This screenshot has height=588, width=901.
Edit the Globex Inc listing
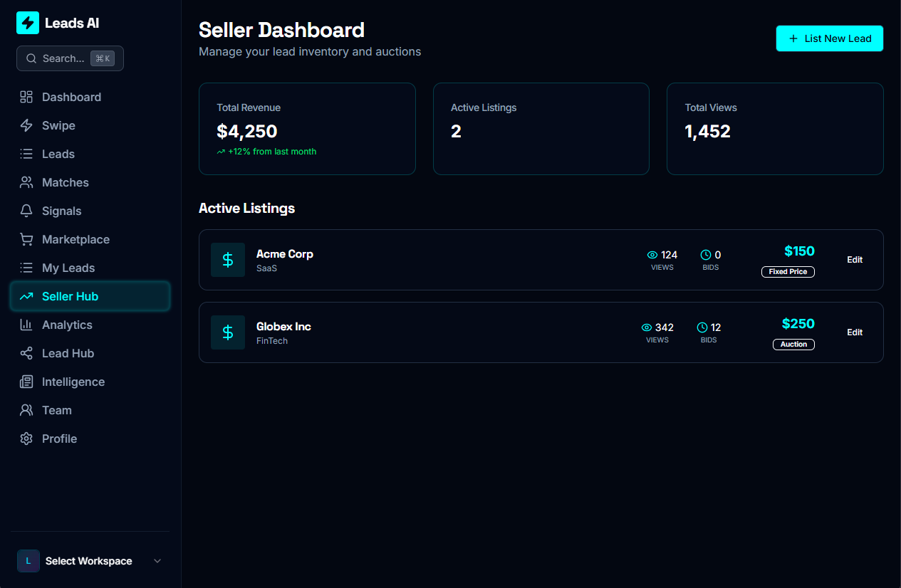click(855, 332)
